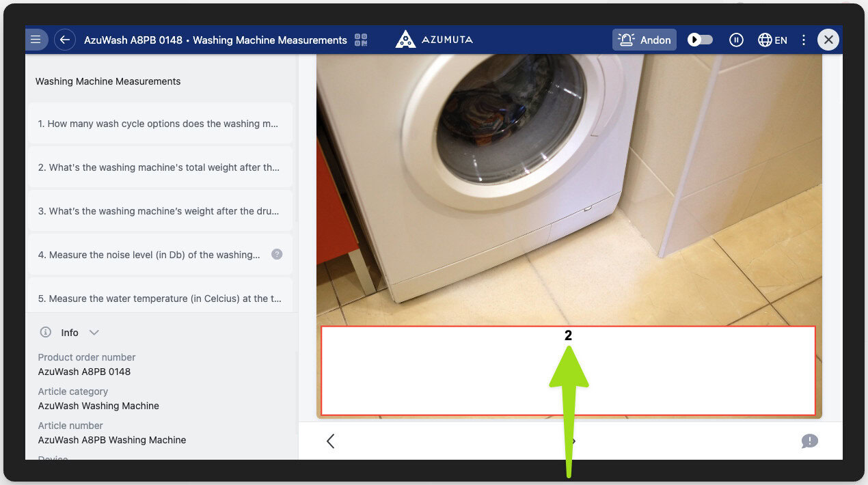Toggle the play switch in the header
868x485 pixels.
[x=700, y=40]
